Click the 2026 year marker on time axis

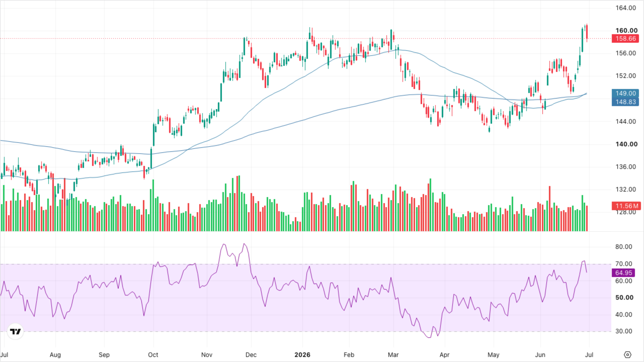coord(302,355)
